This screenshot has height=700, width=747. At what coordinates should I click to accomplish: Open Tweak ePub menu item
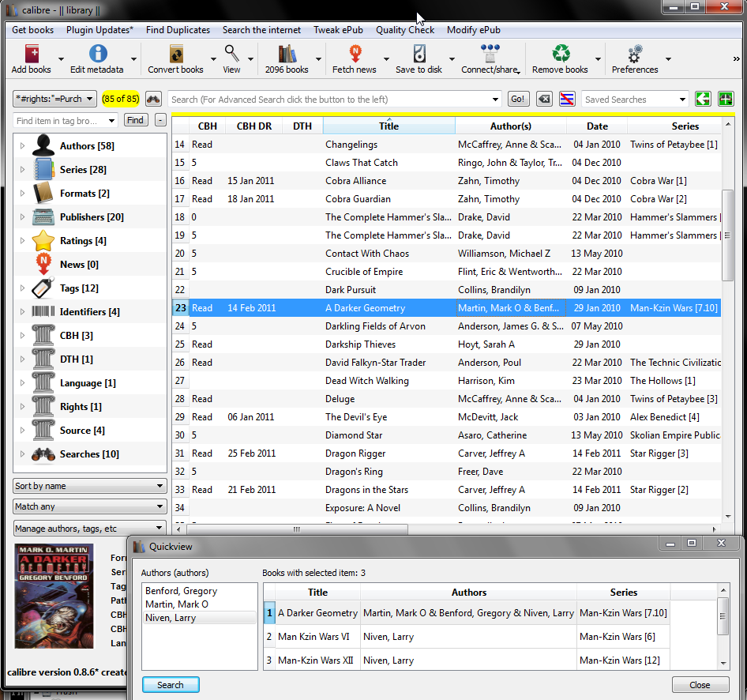point(338,29)
